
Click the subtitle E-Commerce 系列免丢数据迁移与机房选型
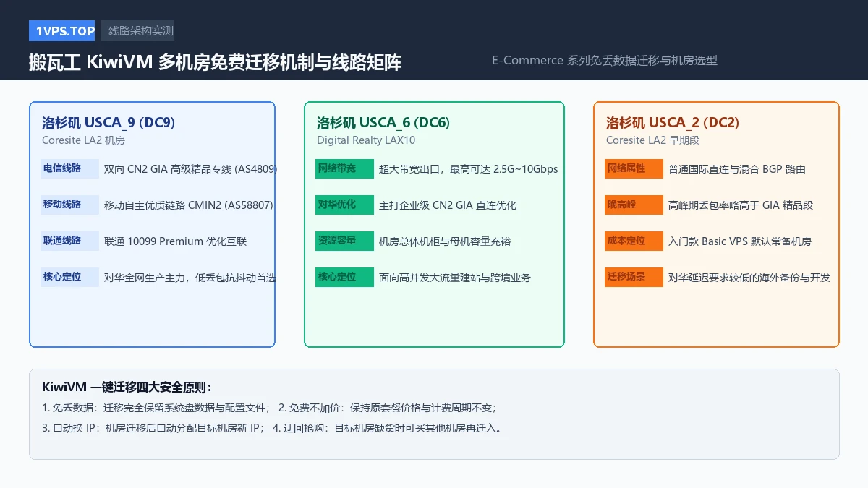[605, 61]
